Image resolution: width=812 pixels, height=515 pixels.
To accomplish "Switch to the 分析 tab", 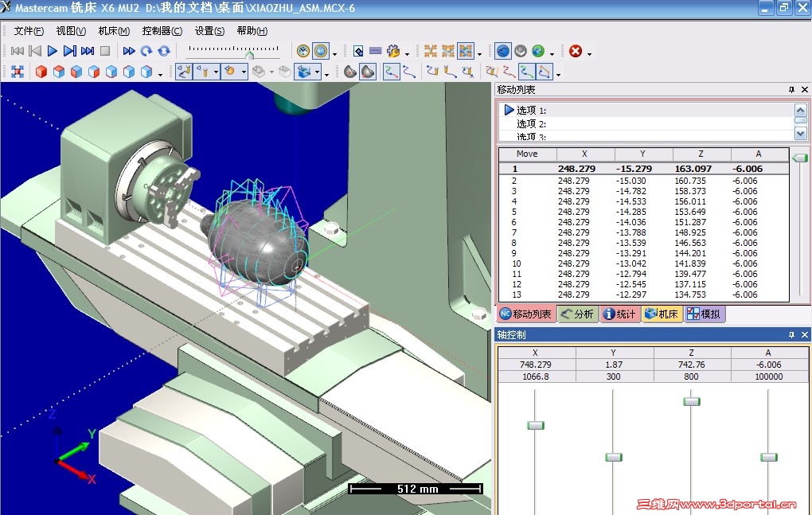I will click(x=578, y=314).
